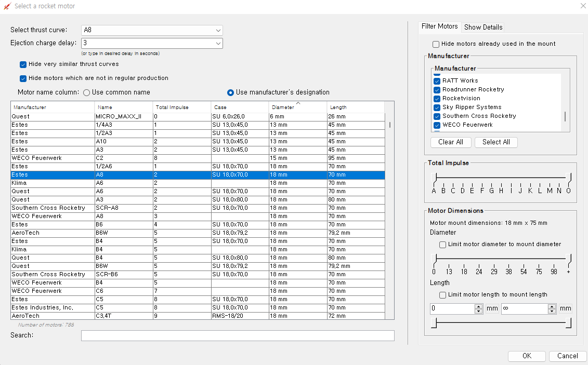Viewport: 588px width, 365px height.
Task: Select the Southern Cross Rocketry SCR-A8 row
Action: point(198,208)
